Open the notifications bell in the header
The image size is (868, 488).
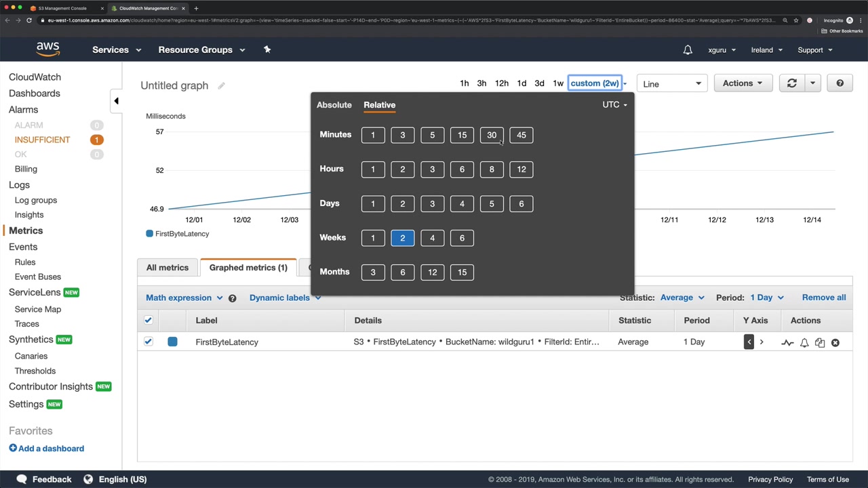pyautogui.click(x=688, y=49)
